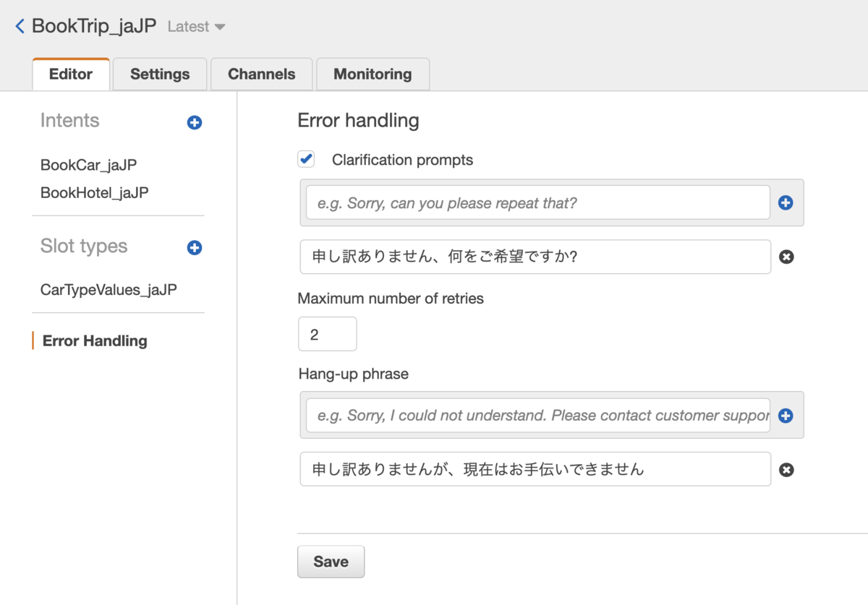The height and width of the screenshot is (605, 868).
Task: Uncheck the Clarification prompts checkbox
Action: (x=307, y=159)
